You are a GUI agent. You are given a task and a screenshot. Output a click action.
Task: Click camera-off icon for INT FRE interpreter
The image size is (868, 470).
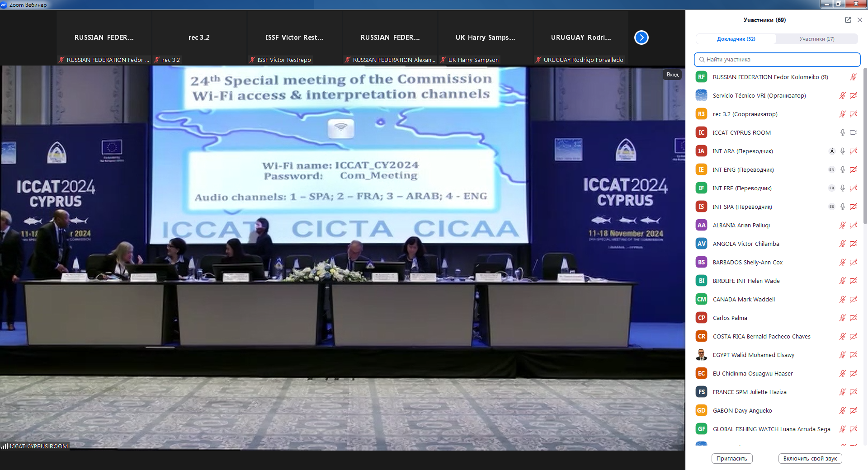point(853,188)
